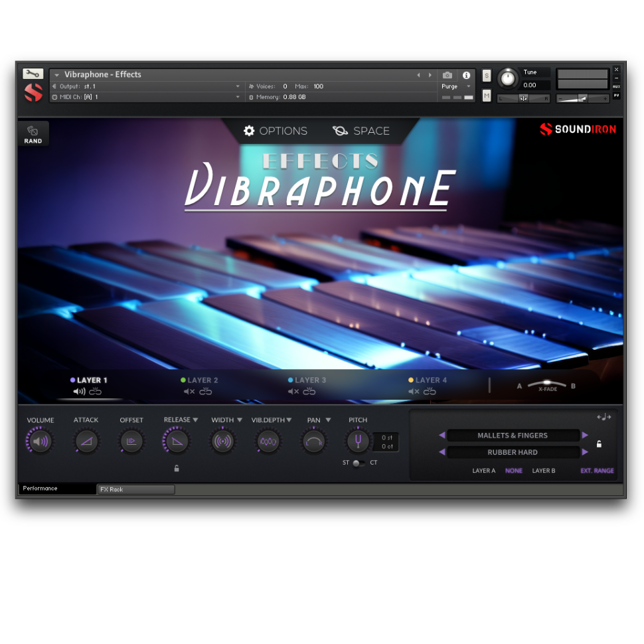Select the Layer 1 tab
This screenshot has width=644, height=644.
click(89, 380)
